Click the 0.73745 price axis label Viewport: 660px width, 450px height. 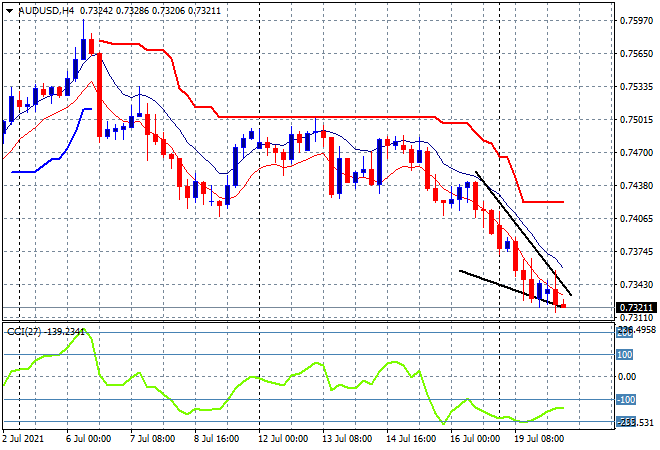point(637,251)
